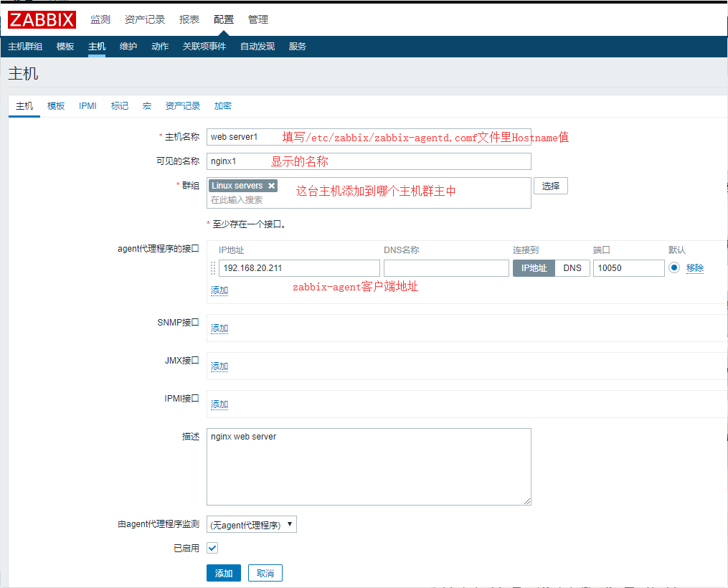
Task: Click 选择 to choose host groups
Action: click(x=551, y=186)
